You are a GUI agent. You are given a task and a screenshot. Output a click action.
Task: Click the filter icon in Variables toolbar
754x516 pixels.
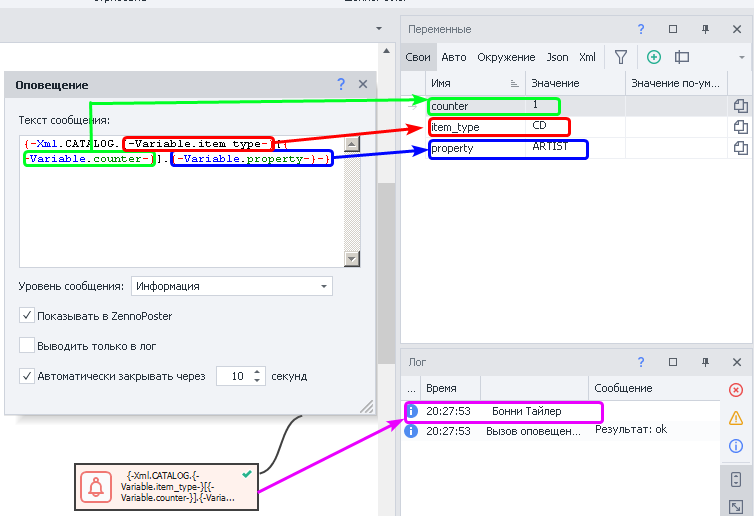tap(621, 58)
